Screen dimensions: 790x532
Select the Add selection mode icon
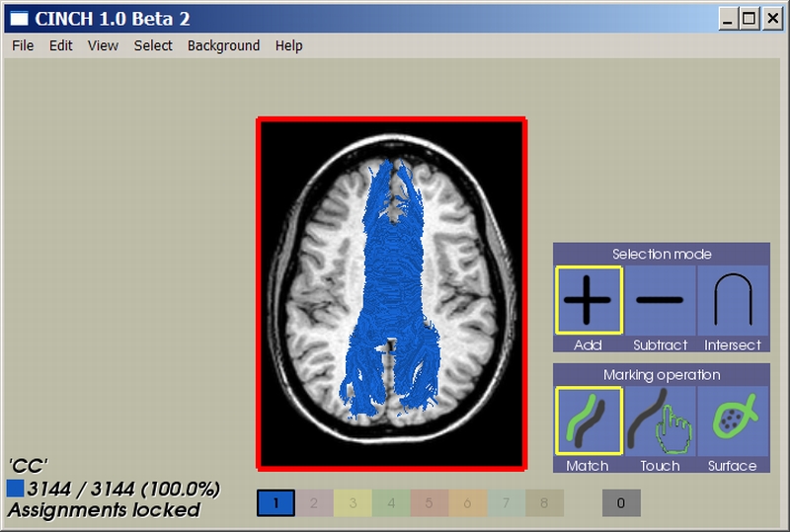[x=589, y=301]
